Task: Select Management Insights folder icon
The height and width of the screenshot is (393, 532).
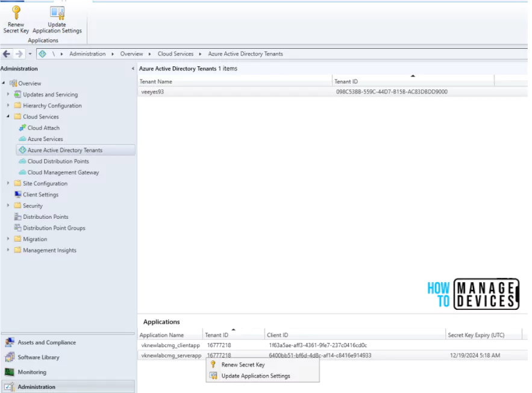Action: point(17,250)
